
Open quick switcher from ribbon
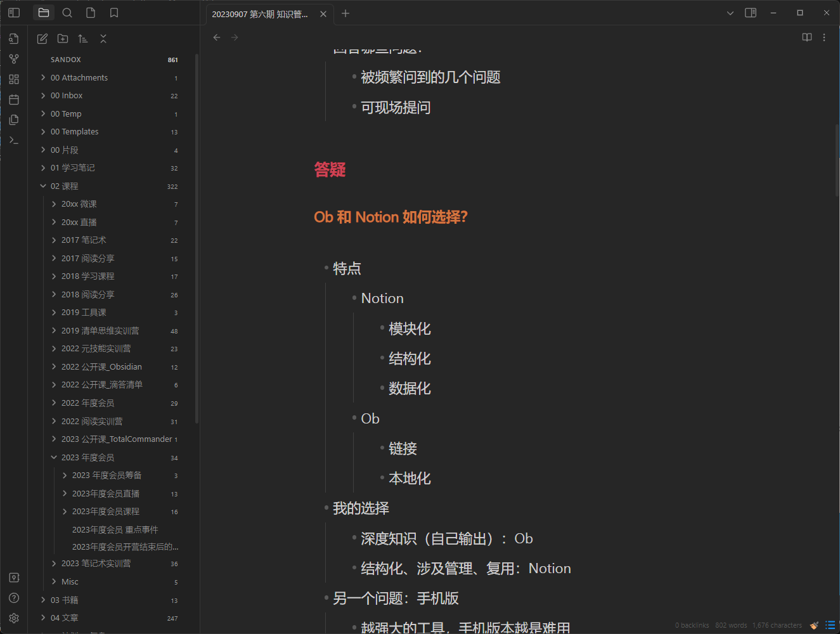click(x=14, y=39)
